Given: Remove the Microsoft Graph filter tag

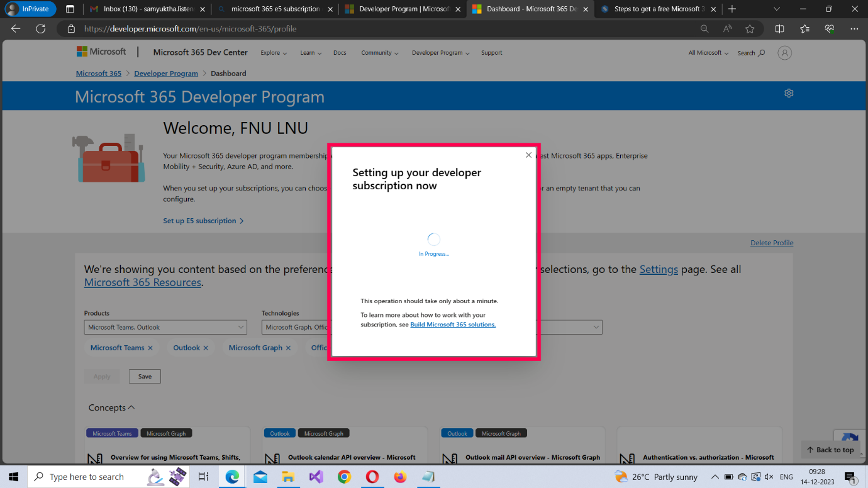Looking at the screenshot, I should click(x=288, y=348).
